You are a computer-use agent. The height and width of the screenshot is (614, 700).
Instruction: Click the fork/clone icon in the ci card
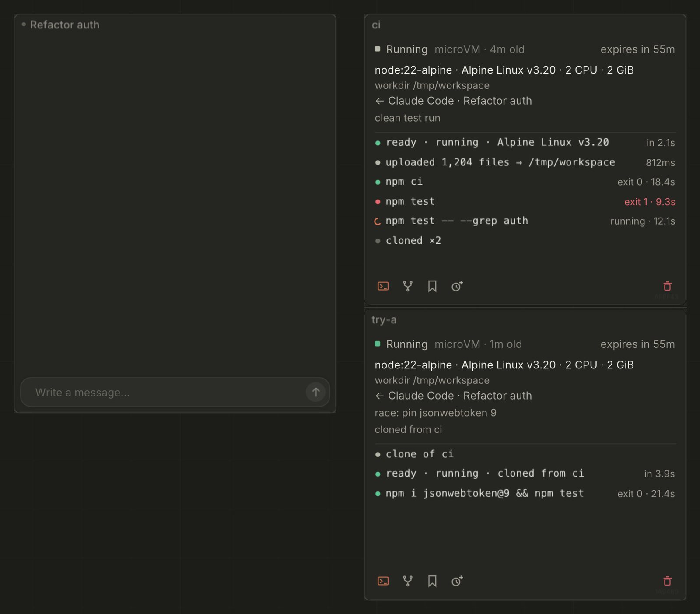(407, 286)
